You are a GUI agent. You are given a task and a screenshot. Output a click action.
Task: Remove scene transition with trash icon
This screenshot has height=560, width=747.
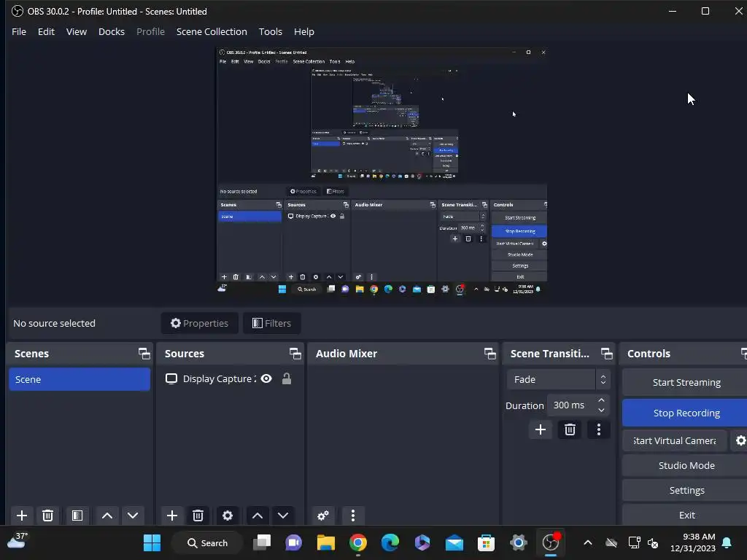570,429
